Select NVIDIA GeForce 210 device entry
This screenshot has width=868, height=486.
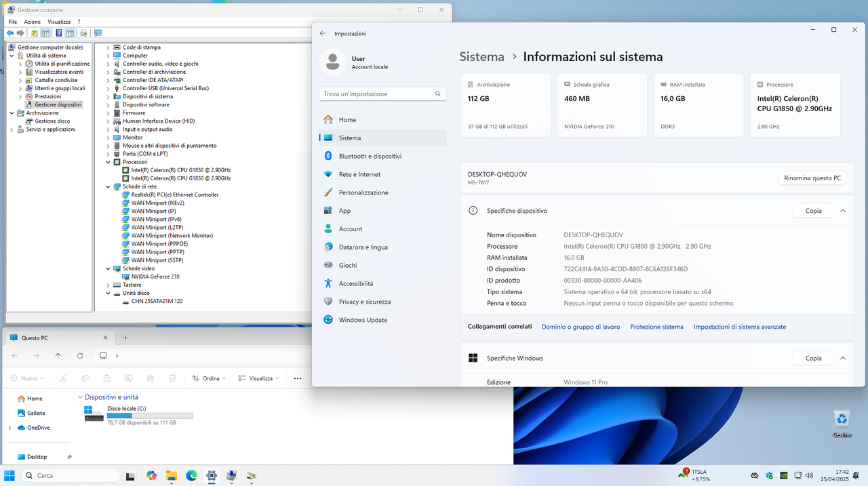pyautogui.click(x=155, y=277)
